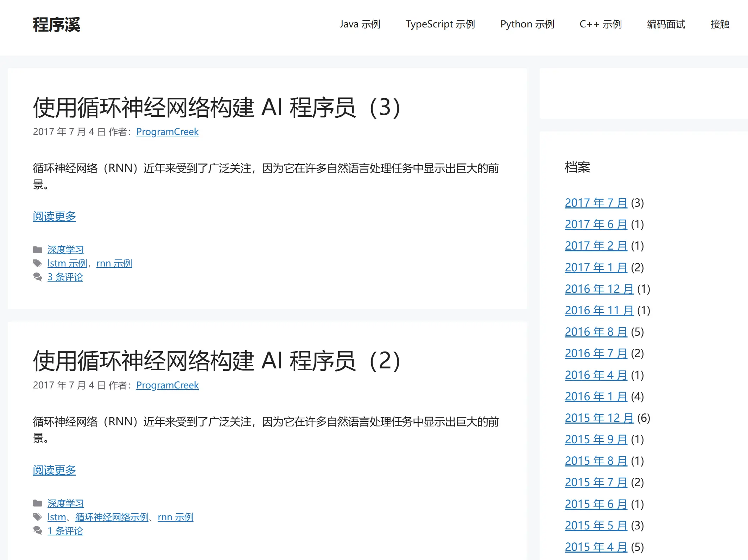Open the AI 程序员 (2) article title

[x=217, y=361]
